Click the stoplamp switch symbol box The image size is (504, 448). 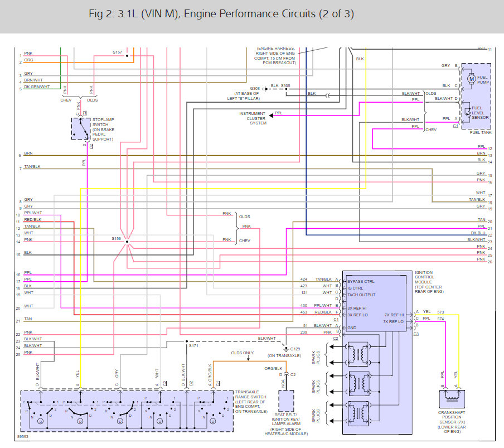click(81, 129)
